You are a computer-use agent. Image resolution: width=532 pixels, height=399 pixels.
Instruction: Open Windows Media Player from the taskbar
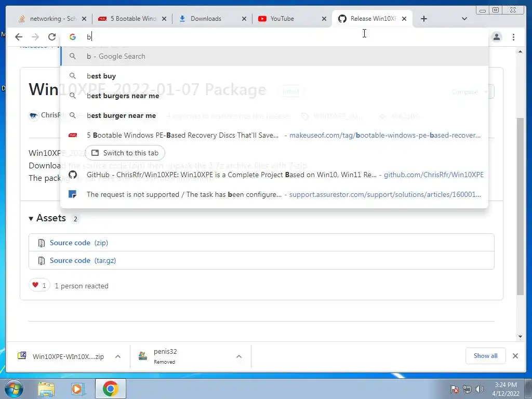[x=77, y=389]
